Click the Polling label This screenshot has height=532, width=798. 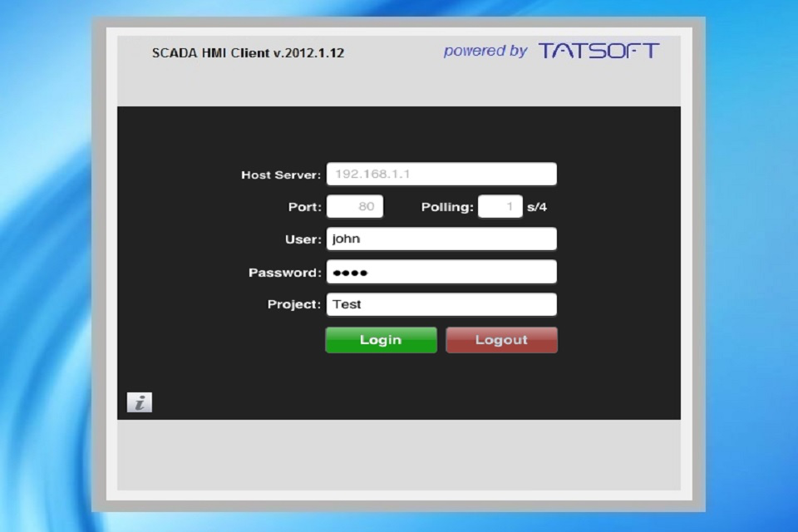coord(447,207)
